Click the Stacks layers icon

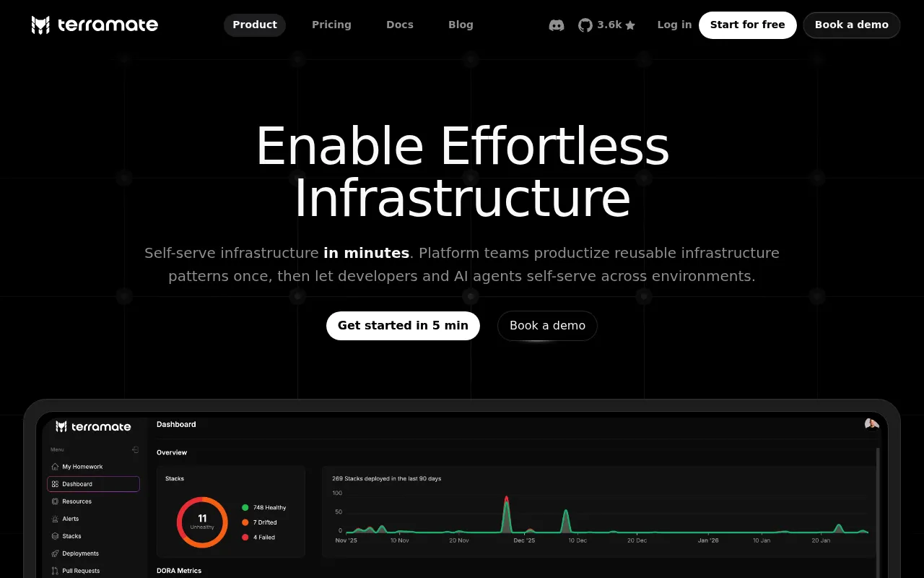(56, 536)
